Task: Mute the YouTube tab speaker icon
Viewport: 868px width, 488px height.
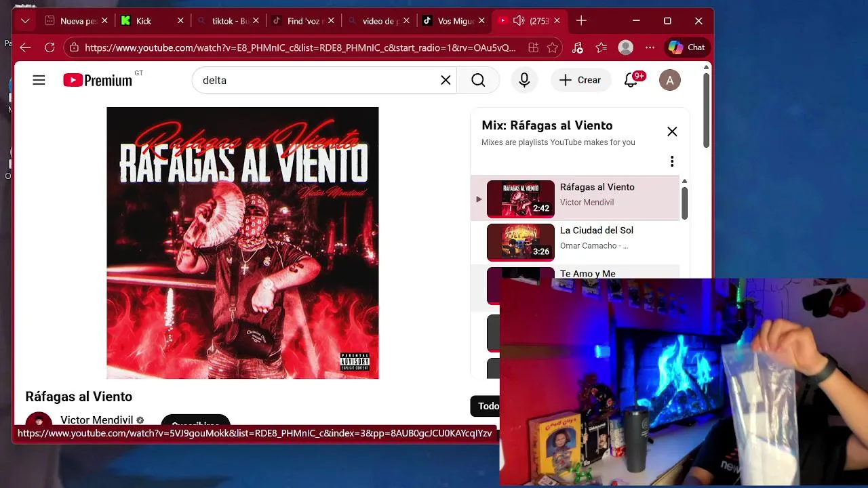Action: pyautogui.click(x=519, y=21)
